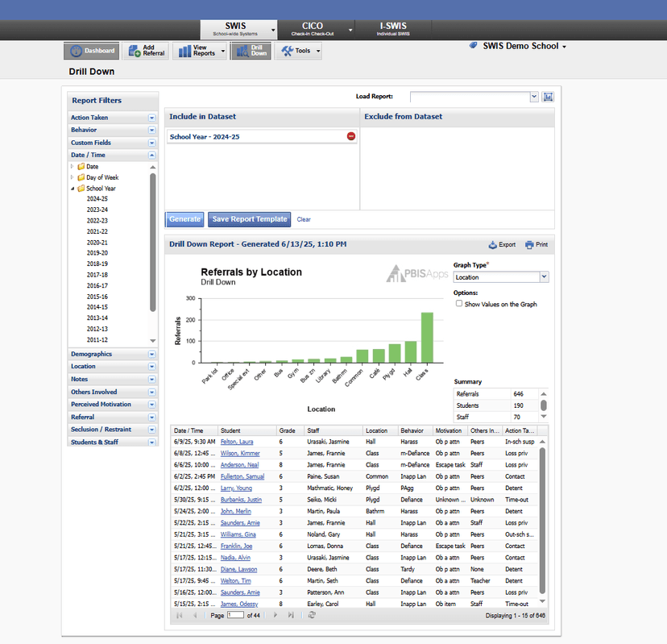This screenshot has height=644, width=667.
Task: Jump to the last page of results
Action: (x=292, y=615)
